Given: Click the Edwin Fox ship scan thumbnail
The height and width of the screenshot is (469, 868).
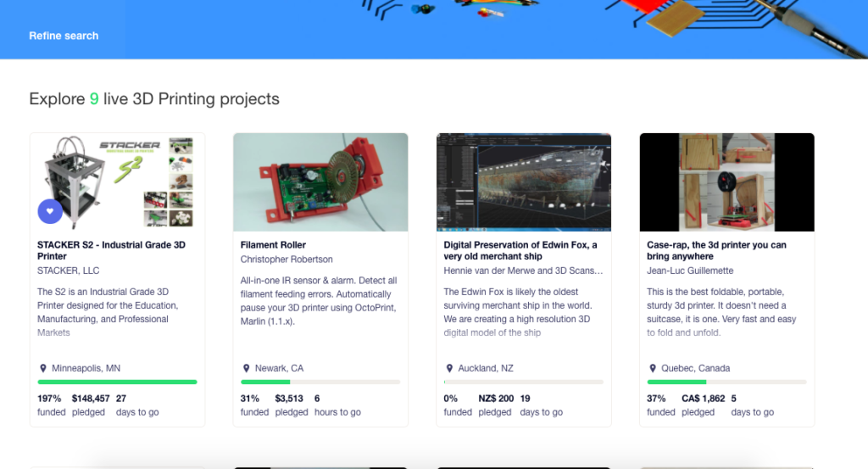Looking at the screenshot, I should [524, 182].
